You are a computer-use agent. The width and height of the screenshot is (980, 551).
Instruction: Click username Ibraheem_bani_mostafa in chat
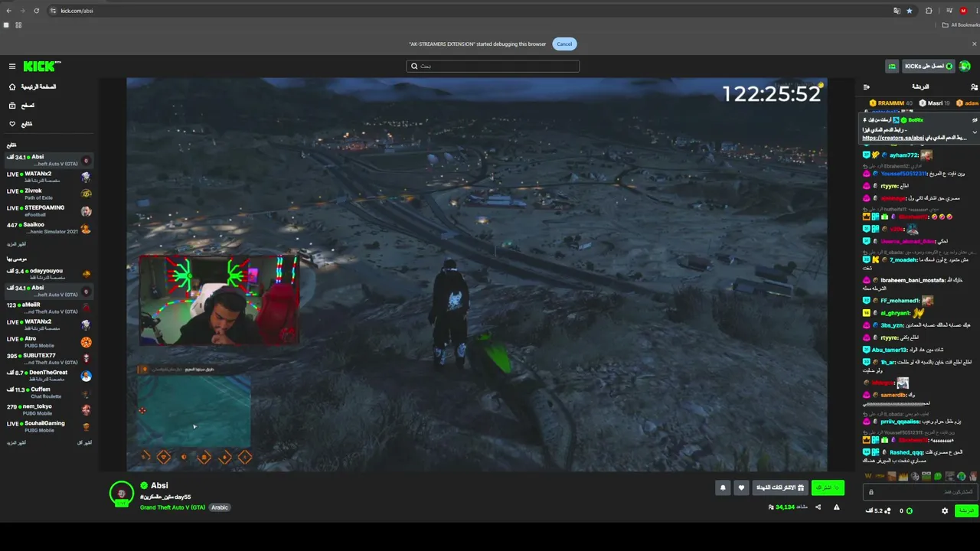click(x=913, y=280)
